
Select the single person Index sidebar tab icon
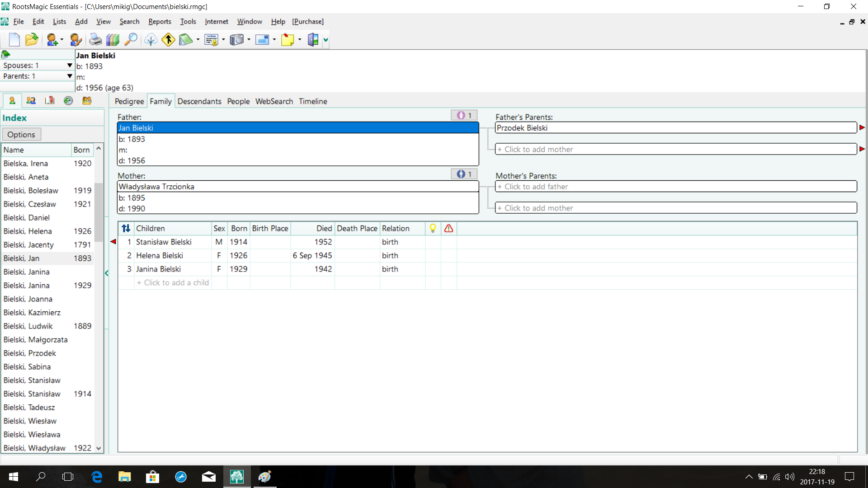click(x=12, y=100)
